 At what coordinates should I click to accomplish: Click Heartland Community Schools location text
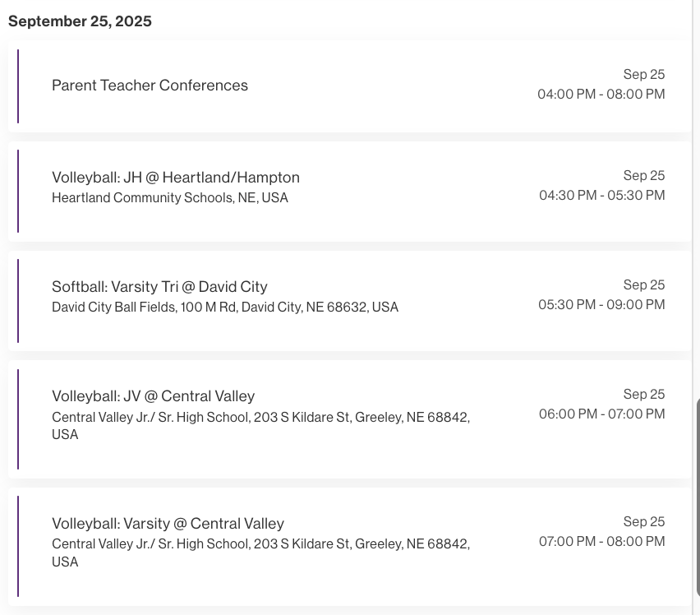click(x=170, y=198)
